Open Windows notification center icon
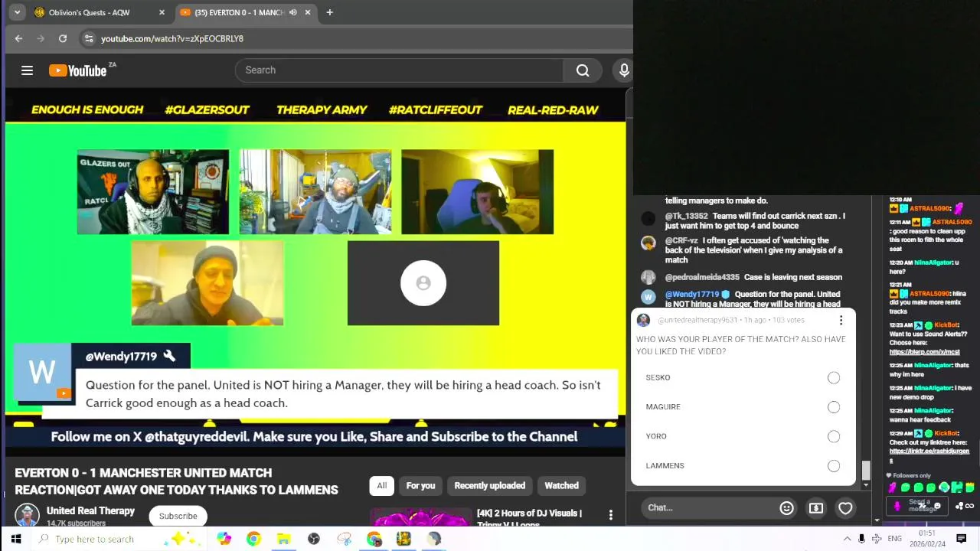This screenshot has height=551, width=980. coord(962,539)
